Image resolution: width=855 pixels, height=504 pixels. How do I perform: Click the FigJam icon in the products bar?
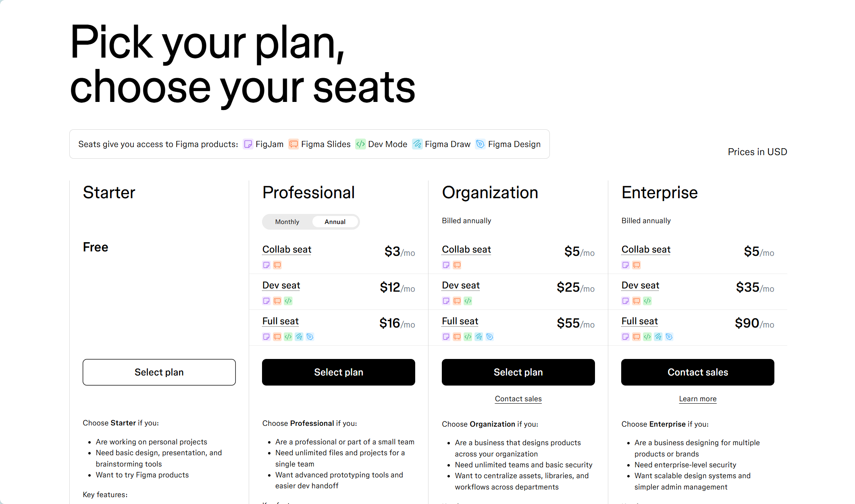tap(248, 144)
